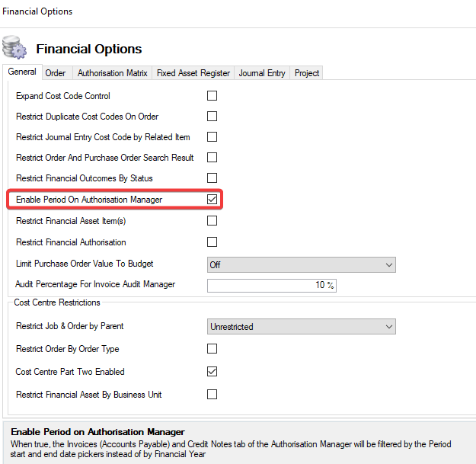Enable Restrict Order By Order Type
Screen dimensions: 476x464
212,349
